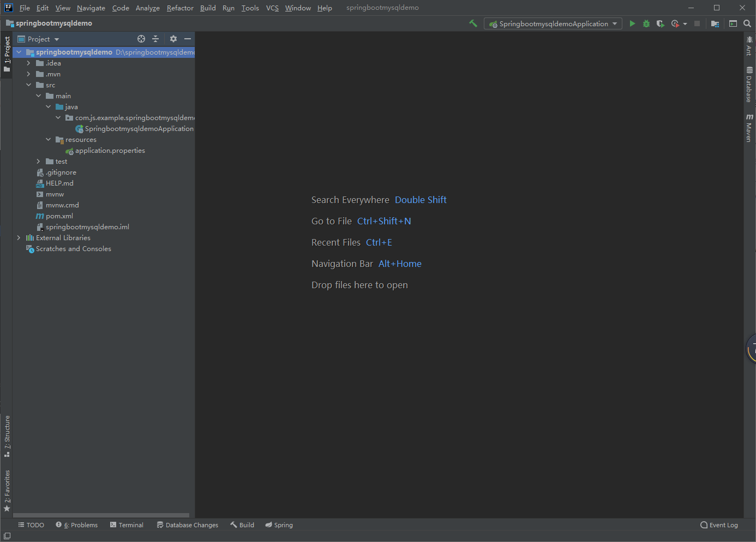
Task: Open Project tree settings gear icon
Action: click(x=173, y=39)
